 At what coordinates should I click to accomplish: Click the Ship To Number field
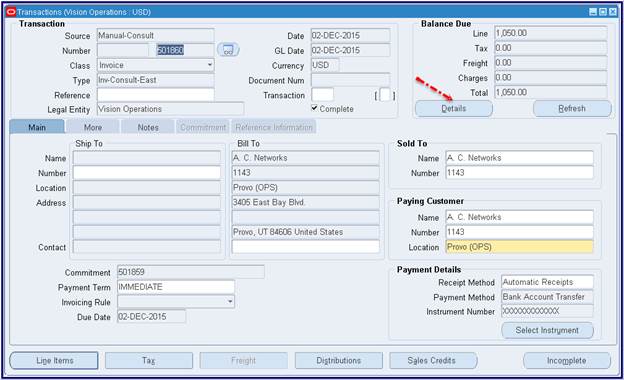[147, 173]
